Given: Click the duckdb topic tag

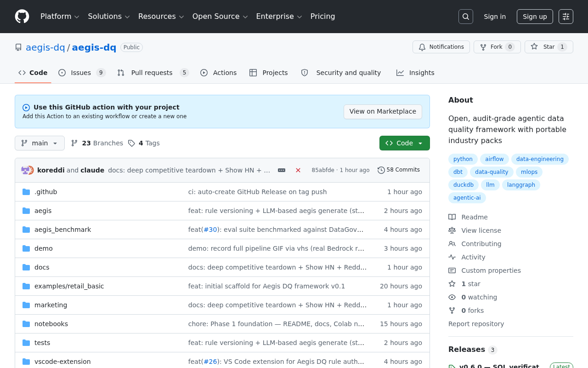Looking at the screenshot, I should tap(464, 185).
